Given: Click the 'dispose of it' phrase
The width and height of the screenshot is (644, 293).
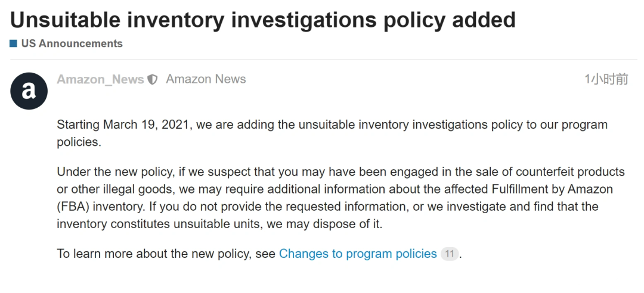Looking at the screenshot, I should [x=344, y=223].
